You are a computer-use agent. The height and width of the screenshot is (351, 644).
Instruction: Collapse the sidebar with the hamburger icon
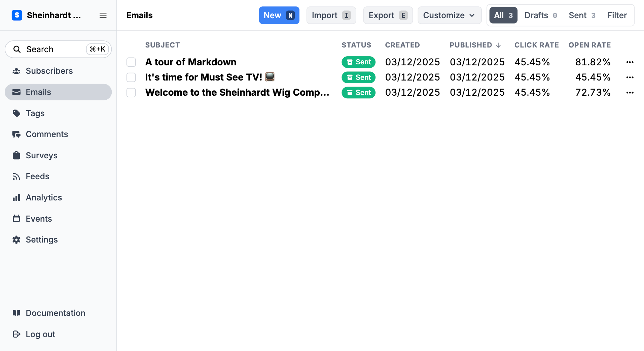(103, 15)
